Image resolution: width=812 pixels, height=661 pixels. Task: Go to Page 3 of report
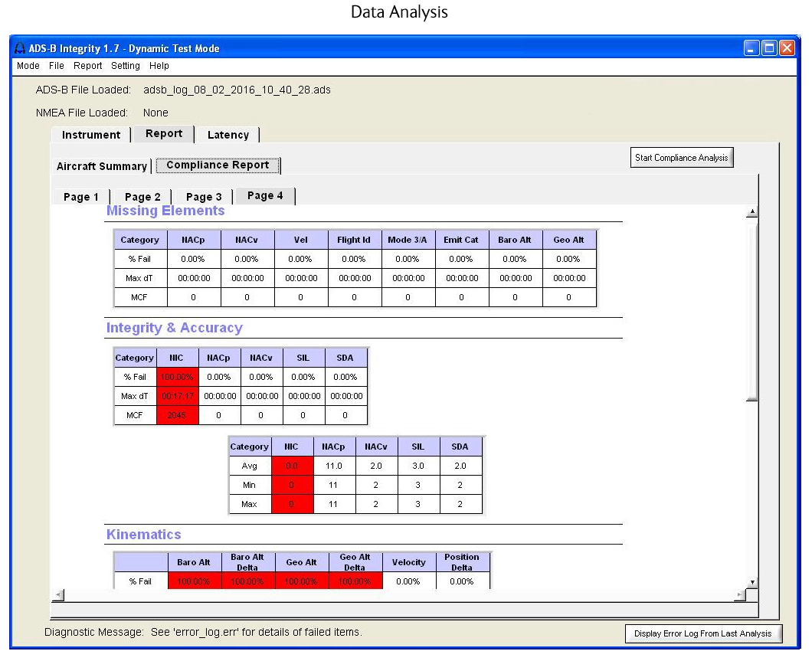[204, 197]
